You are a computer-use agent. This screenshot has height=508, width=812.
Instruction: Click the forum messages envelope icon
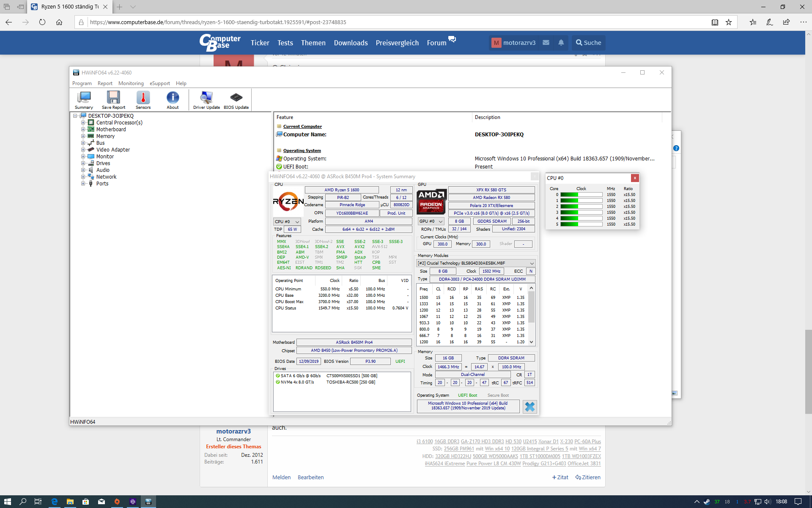pyautogui.click(x=546, y=43)
